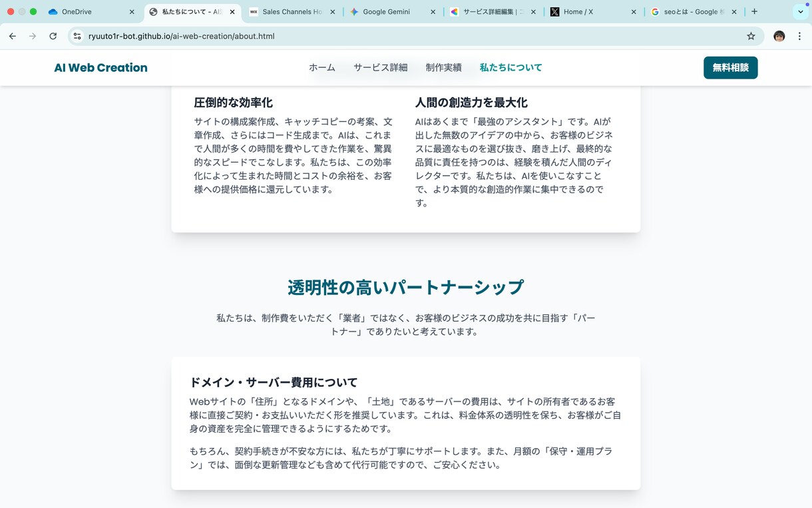Click the 透明性の高いパートナーシップ heading
Viewport: 812px width, 508px height.
(x=406, y=287)
